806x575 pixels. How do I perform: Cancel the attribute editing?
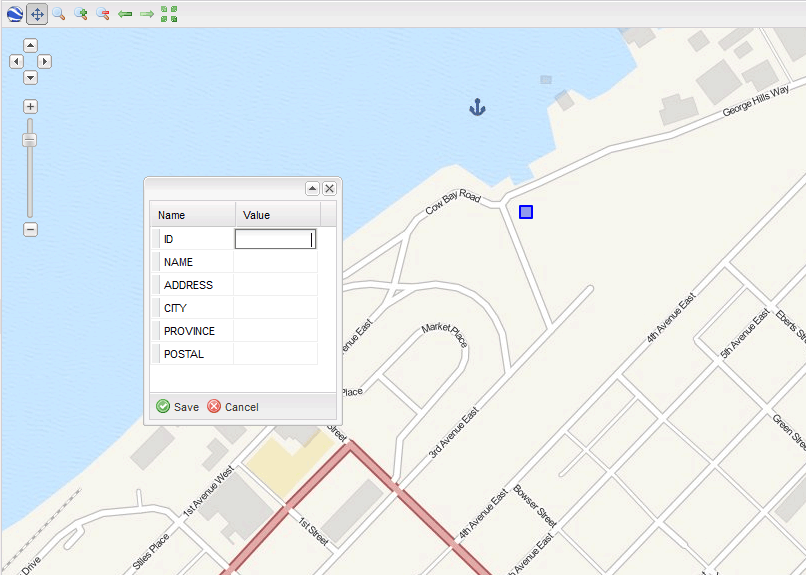tap(233, 407)
